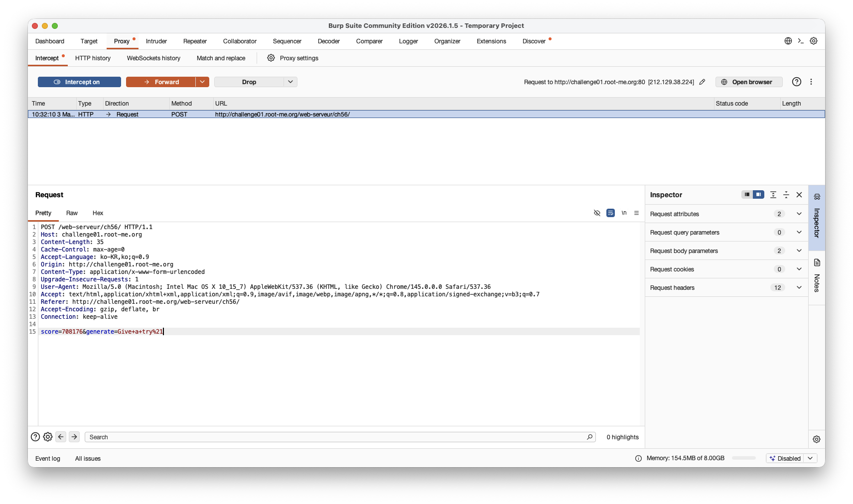Image resolution: width=853 pixels, height=504 pixels.
Task: Go to next search match arrow
Action: (74, 437)
